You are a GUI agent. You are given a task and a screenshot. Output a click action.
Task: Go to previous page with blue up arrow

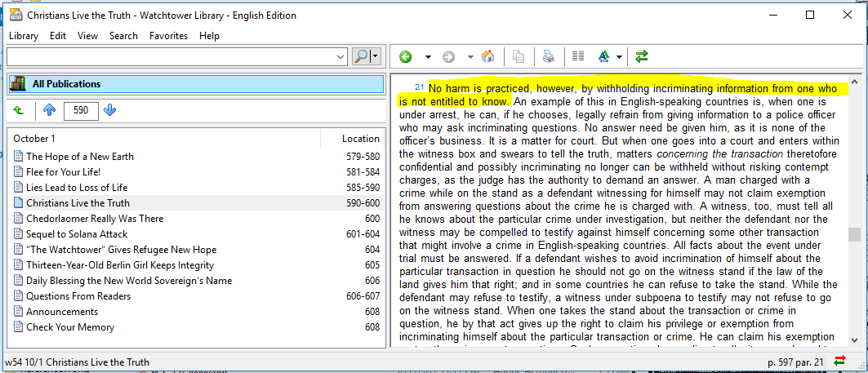pyautogui.click(x=49, y=110)
